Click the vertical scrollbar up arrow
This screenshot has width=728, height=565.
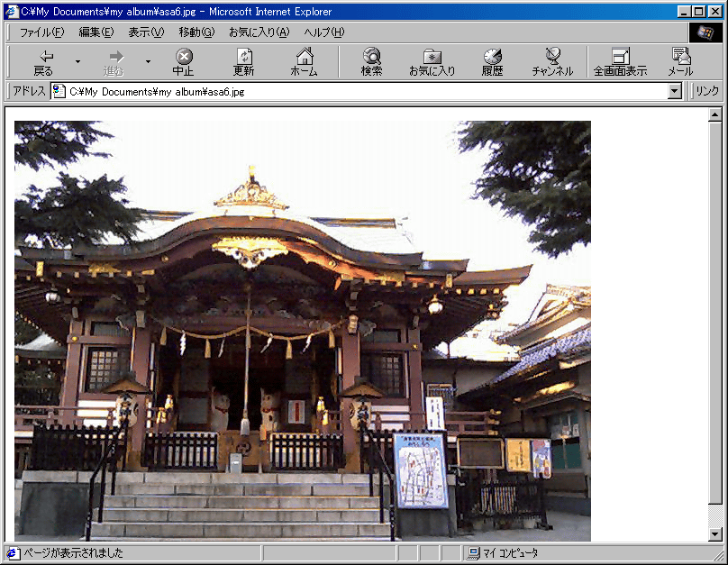point(715,114)
